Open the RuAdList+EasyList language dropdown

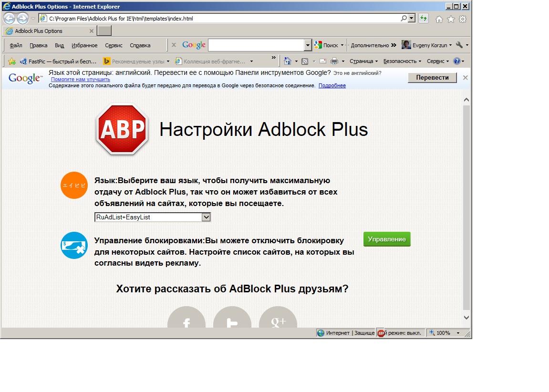tap(153, 217)
